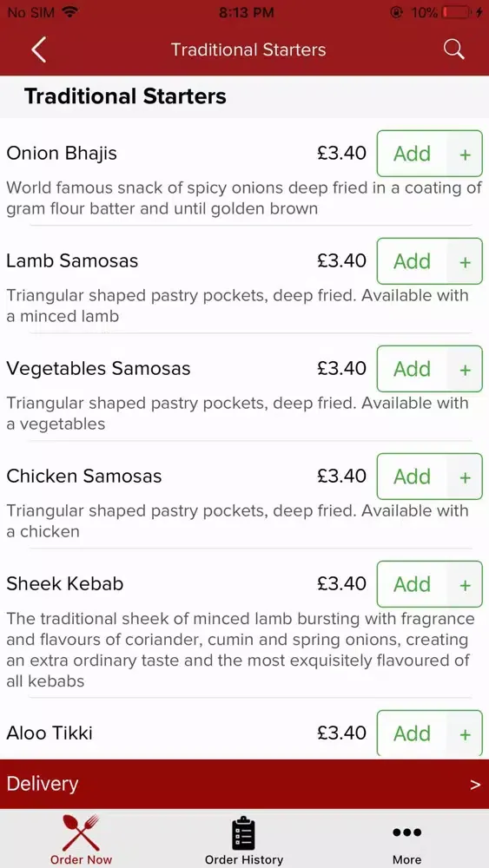Open search with the magnifier icon
This screenshot has height=868, width=489.
pyautogui.click(x=453, y=49)
